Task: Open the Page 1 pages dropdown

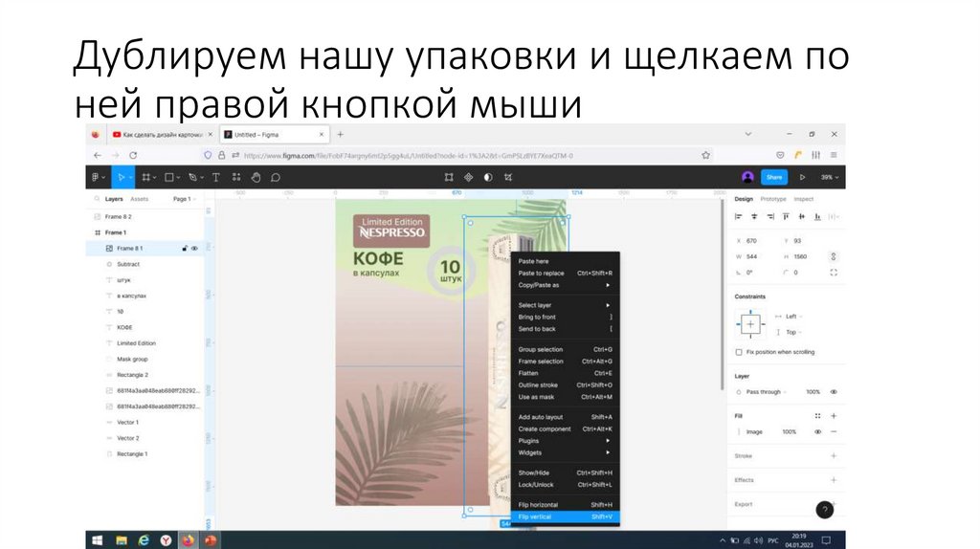Action: [x=182, y=199]
